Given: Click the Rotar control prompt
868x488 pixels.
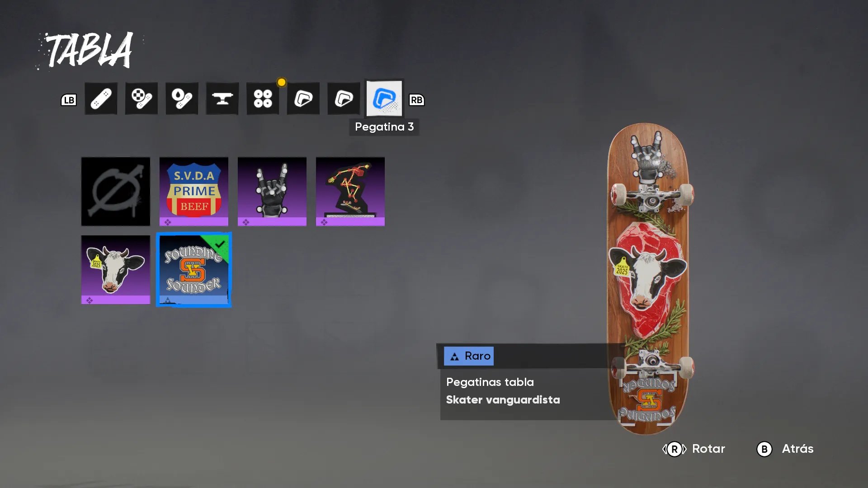Looking at the screenshot, I should coord(694,449).
